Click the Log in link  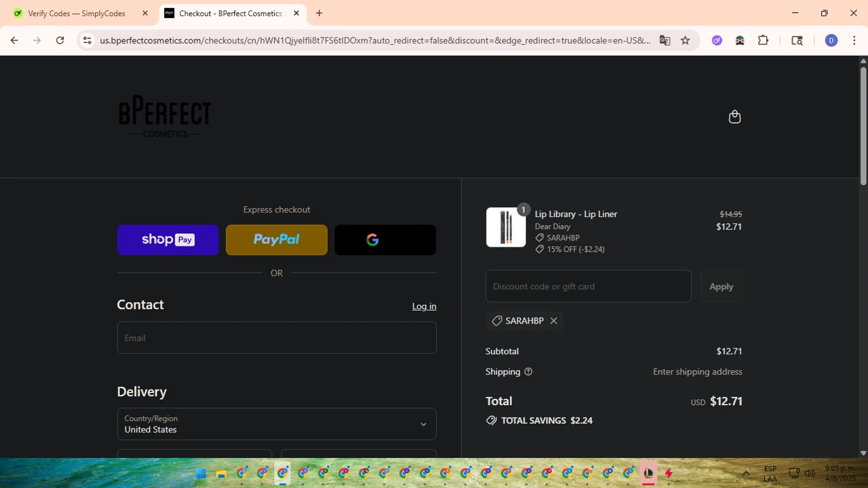click(x=424, y=306)
